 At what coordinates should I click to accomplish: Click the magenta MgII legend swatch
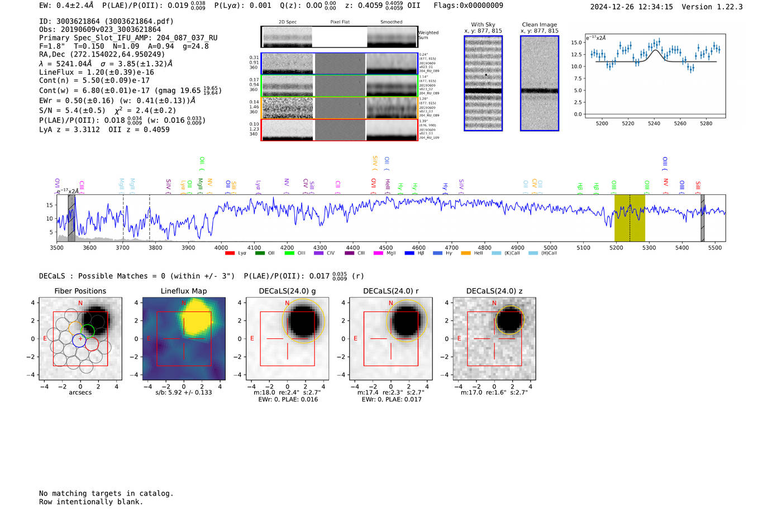[x=378, y=253]
